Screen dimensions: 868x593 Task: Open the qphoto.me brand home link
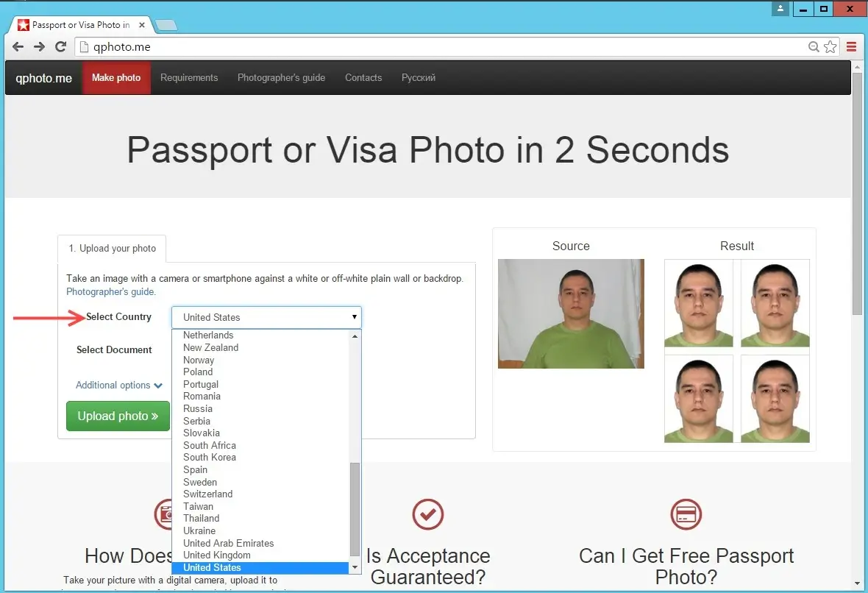tap(43, 78)
